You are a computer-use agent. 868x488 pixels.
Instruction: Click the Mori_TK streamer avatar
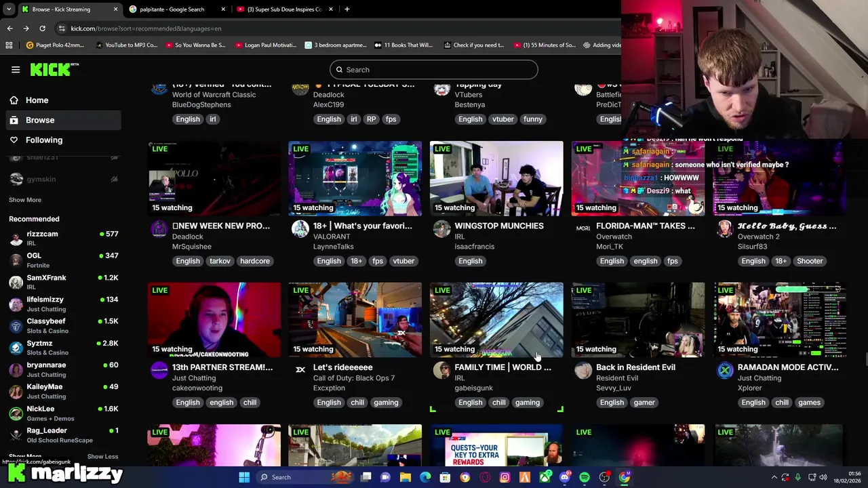click(x=583, y=229)
